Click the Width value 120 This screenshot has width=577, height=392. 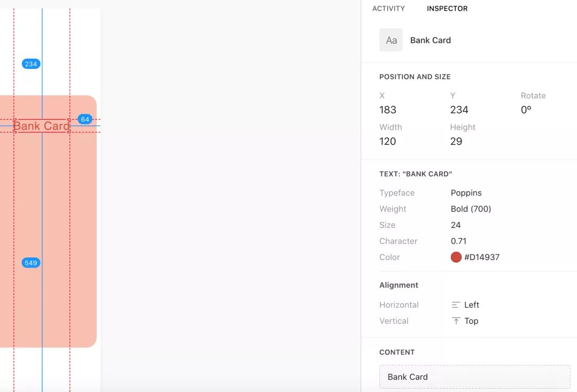pyautogui.click(x=388, y=142)
